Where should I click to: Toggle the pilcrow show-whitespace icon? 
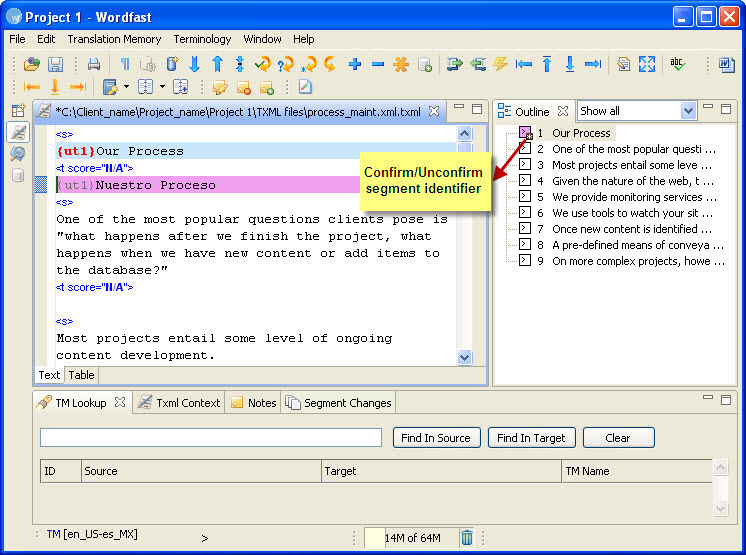click(125, 64)
